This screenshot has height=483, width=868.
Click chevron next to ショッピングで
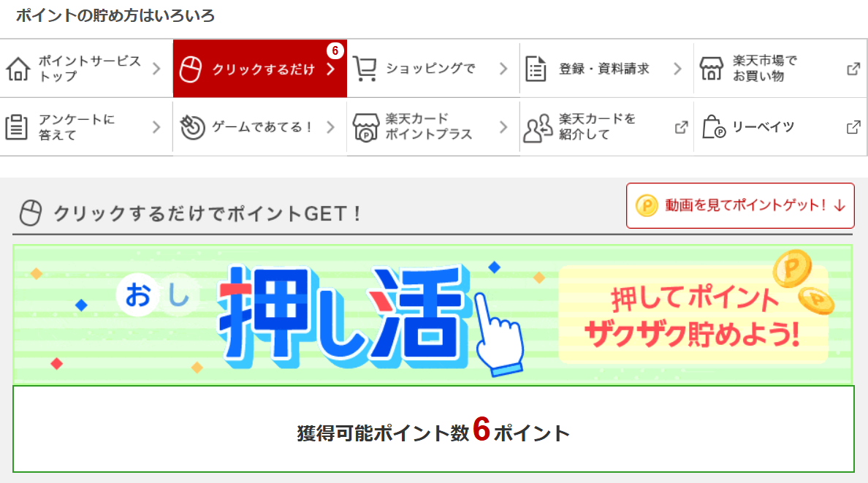coord(503,69)
